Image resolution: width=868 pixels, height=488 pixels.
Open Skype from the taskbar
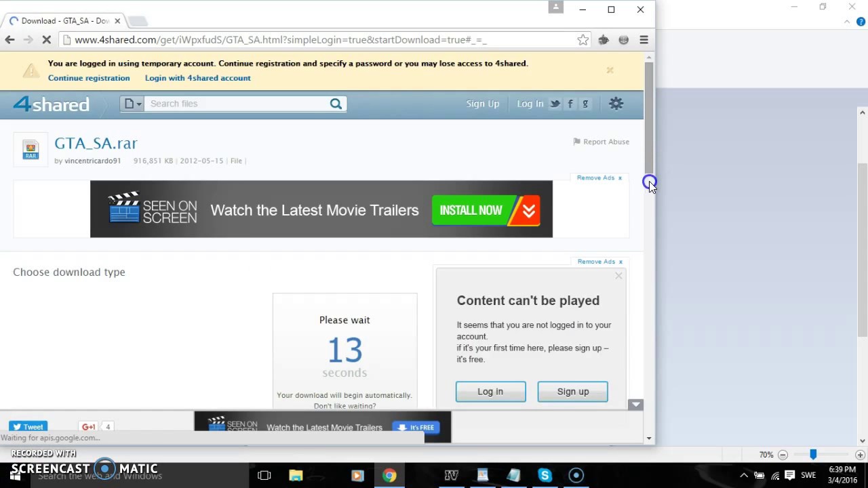click(545, 476)
